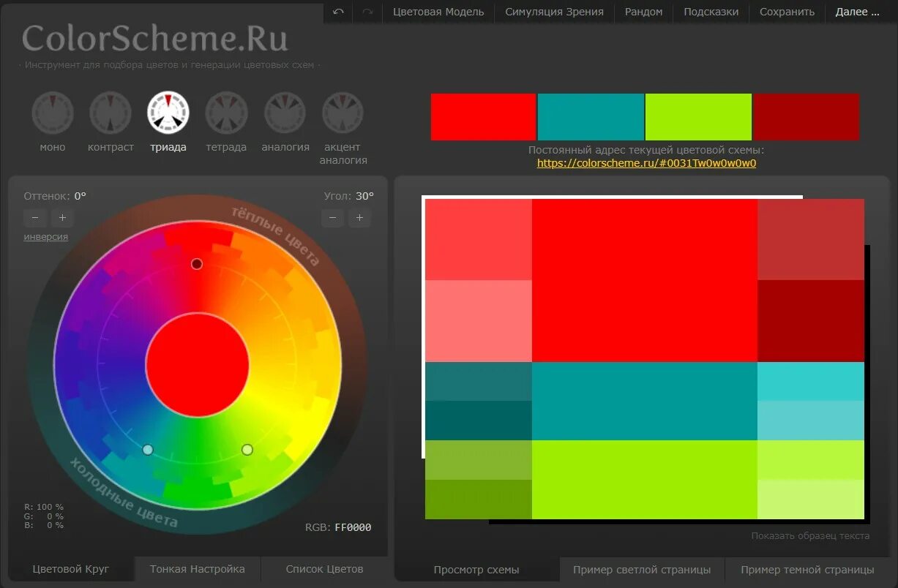Increase angle with the plus button
Screen dimensions: 898x588
(359, 217)
